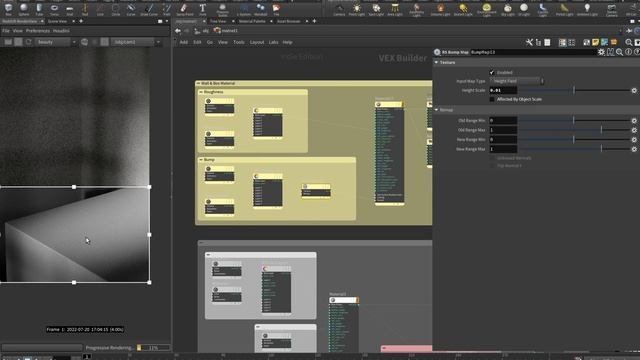Add an Ambient Light from the shelf
The height and width of the screenshot is (360, 640).
[587, 9]
